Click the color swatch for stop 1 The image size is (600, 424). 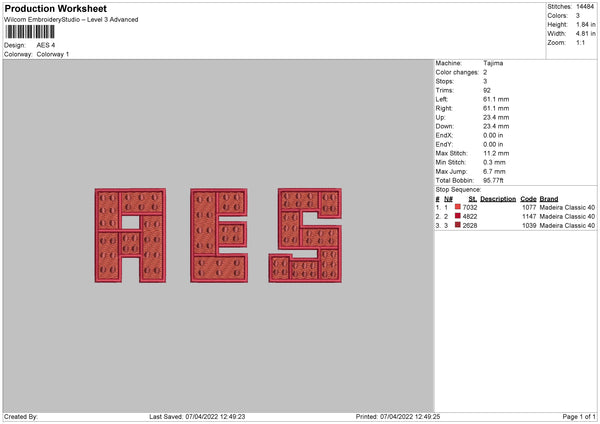tap(457, 207)
